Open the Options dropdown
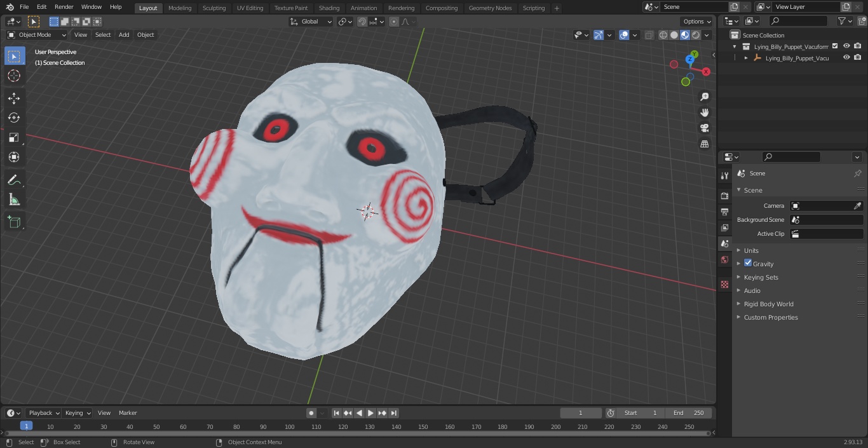The width and height of the screenshot is (868, 448). click(x=696, y=22)
